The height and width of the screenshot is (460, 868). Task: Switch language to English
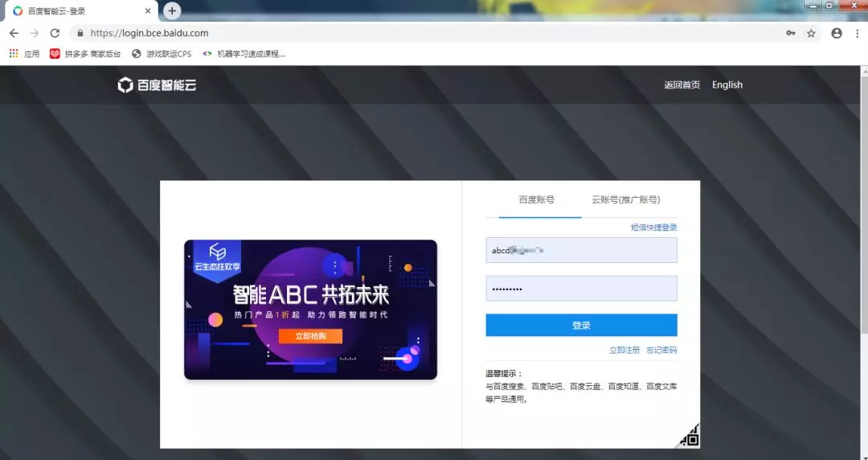point(727,84)
